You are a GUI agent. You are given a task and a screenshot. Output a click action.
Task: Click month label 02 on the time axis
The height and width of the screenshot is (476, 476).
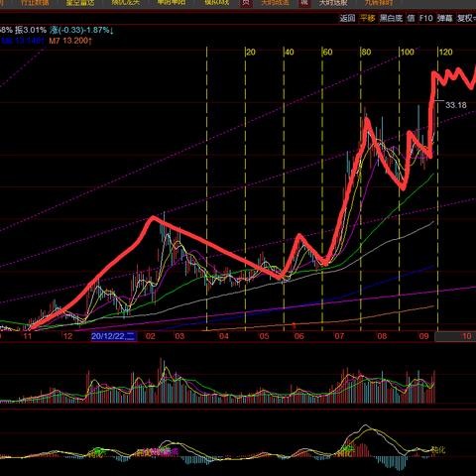click(x=151, y=336)
